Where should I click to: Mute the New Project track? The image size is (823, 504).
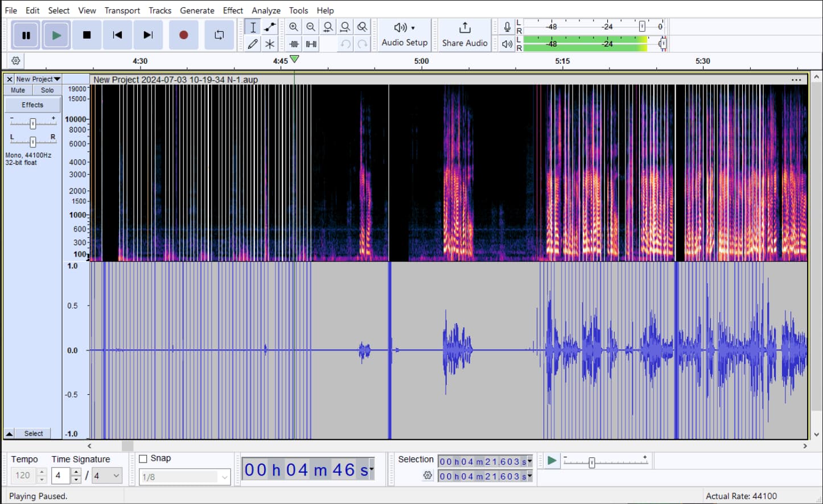coord(18,90)
